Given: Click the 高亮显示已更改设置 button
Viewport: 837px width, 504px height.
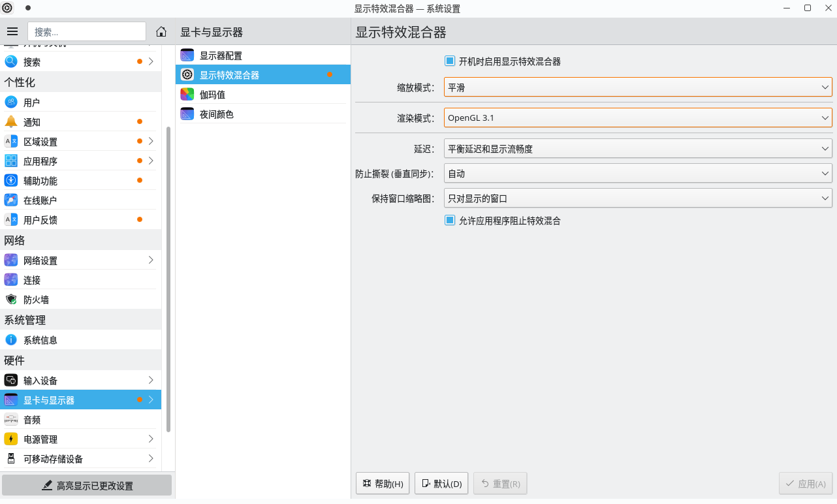Looking at the screenshot, I should coord(87,486).
